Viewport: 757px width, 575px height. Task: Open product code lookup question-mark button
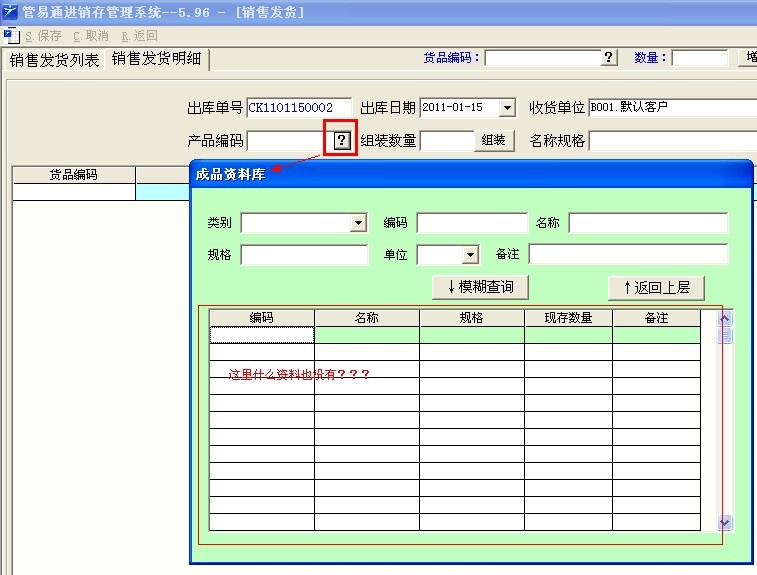pyautogui.click(x=341, y=140)
